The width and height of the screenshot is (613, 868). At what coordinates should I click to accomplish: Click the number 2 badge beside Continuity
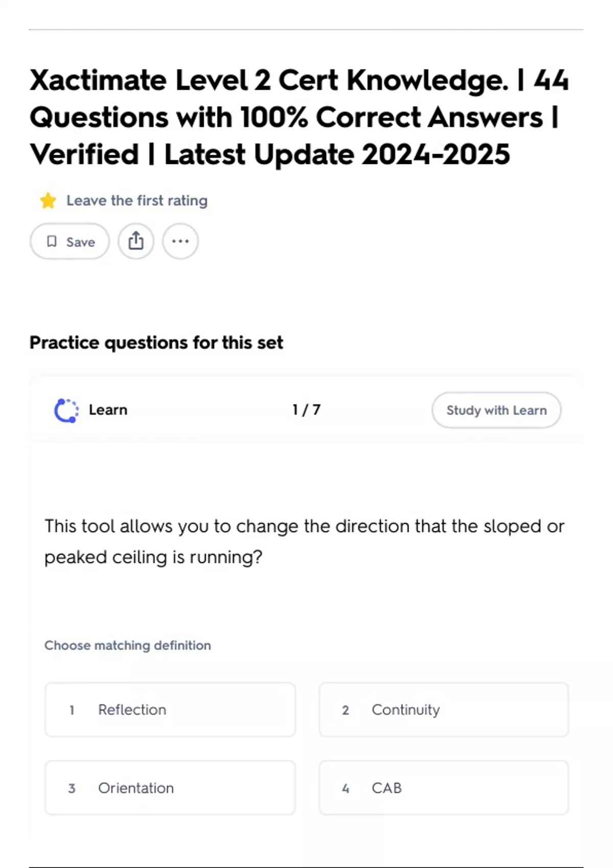(345, 710)
